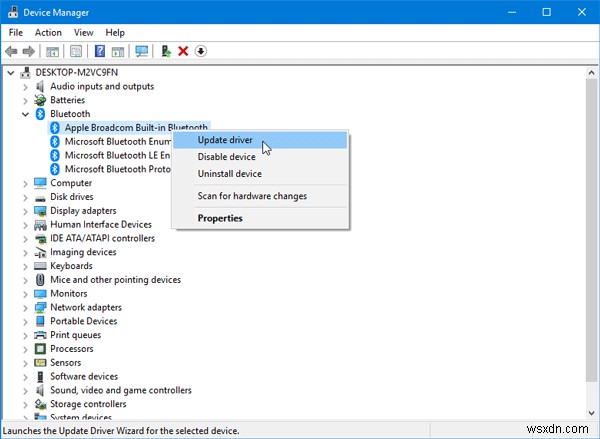Click the down-arrow disable device toolbar icon
The width and height of the screenshot is (600, 439).
tap(201, 51)
